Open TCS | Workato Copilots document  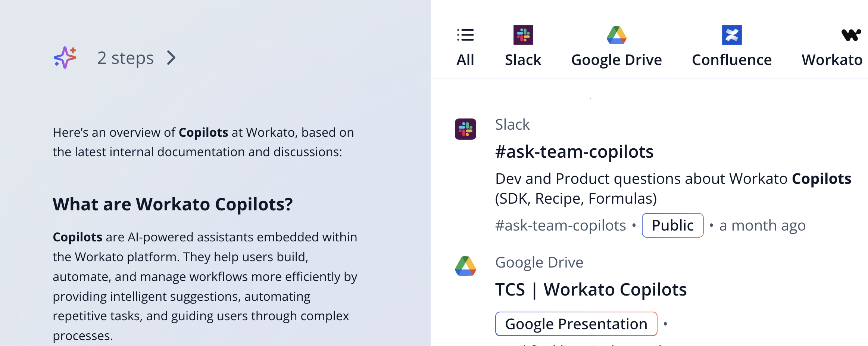pos(591,290)
